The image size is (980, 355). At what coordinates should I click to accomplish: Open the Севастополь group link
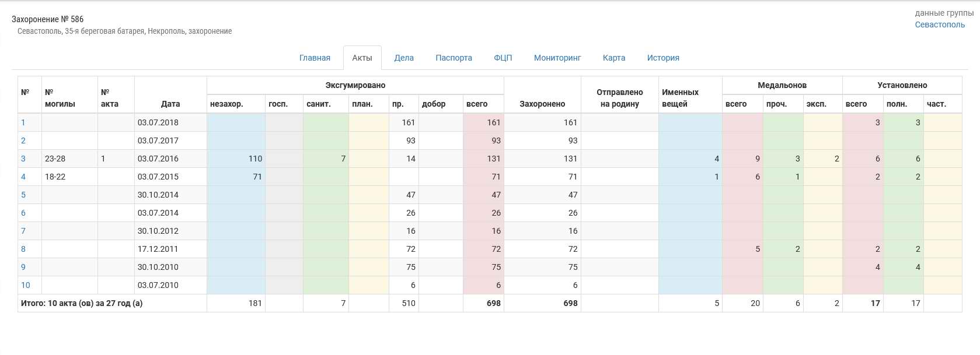pos(939,24)
